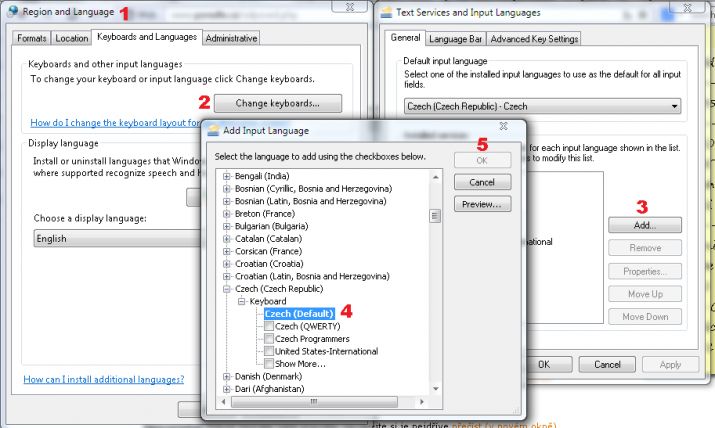Viewport: 715px width, 428px height.
Task: Expand the Dari (Afghanistan) node
Action: coord(227,389)
